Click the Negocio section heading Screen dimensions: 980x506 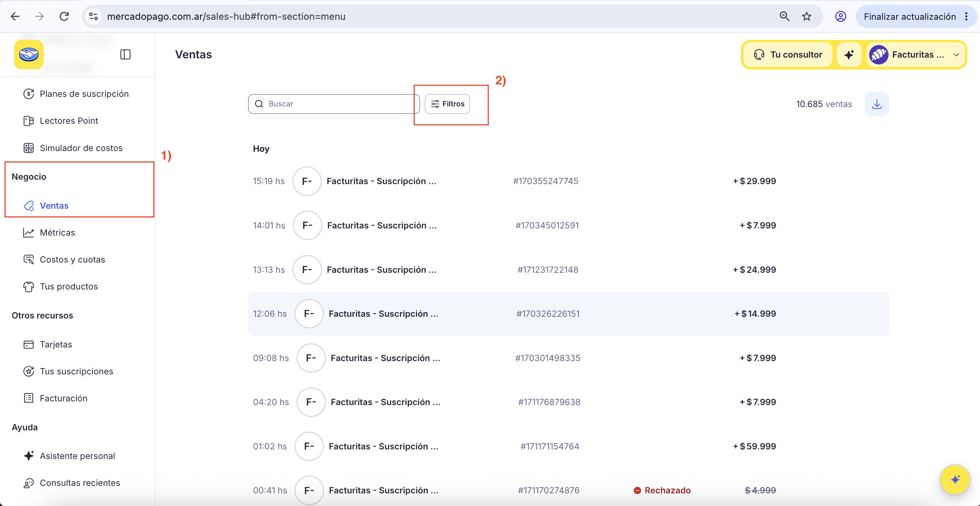(29, 176)
